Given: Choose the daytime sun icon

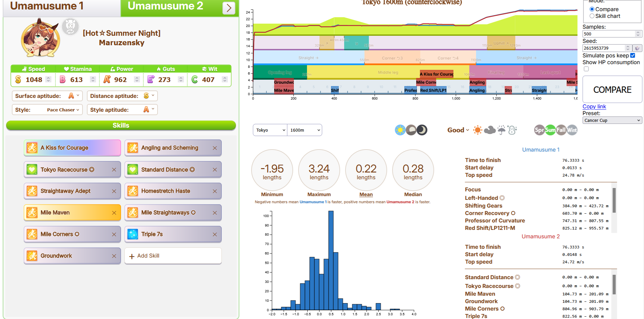Looking at the screenshot, I should (x=400, y=130).
